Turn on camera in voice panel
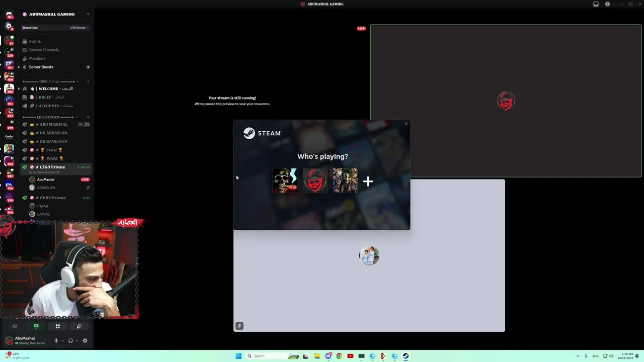Viewport: 644px width, 362px height. [15, 326]
